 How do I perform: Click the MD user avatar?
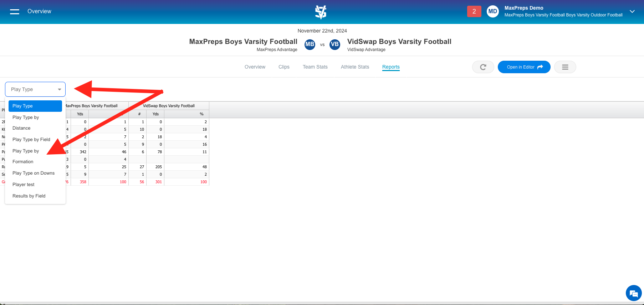click(x=493, y=11)
